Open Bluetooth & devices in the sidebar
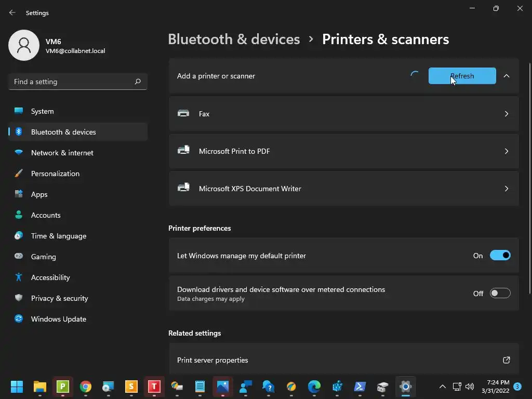This screenshot has width=532, height=399. (78, 132)
